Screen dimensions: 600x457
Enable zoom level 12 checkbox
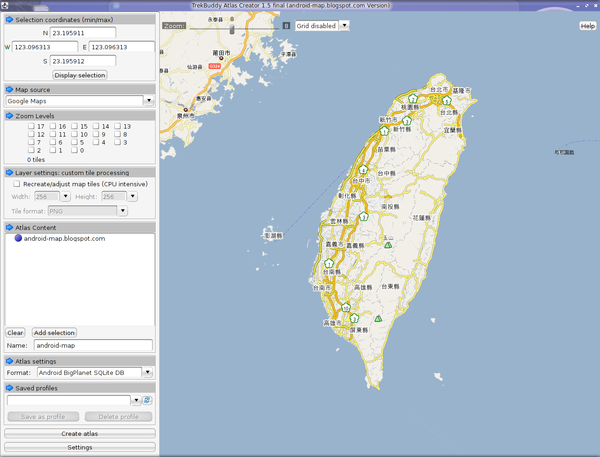click(x=31, y=134)
